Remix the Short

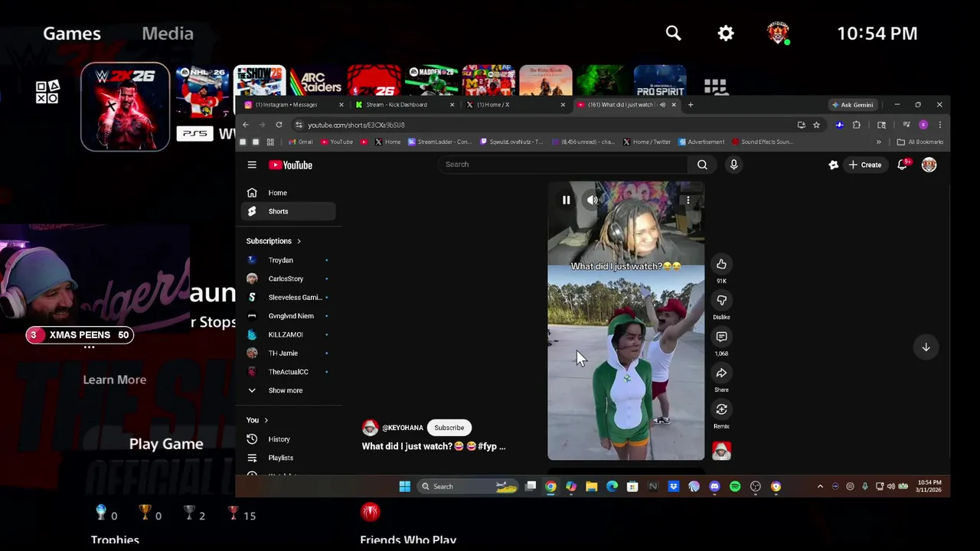pyautogui.click(x=721, y=409)
